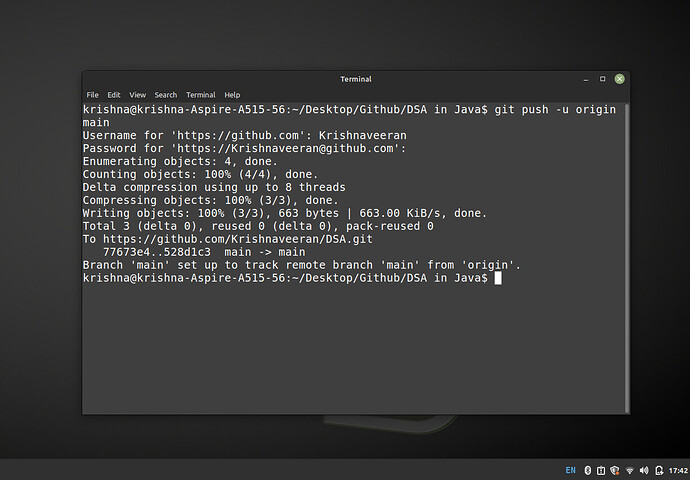Click the 'Compressing objects: 100% (3/3), done.' line

211,200
